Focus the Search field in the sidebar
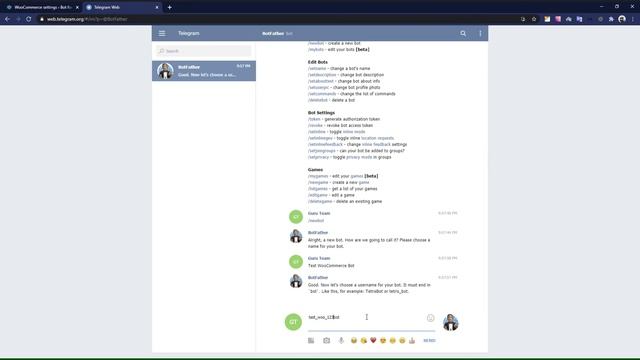 [204, 51]
